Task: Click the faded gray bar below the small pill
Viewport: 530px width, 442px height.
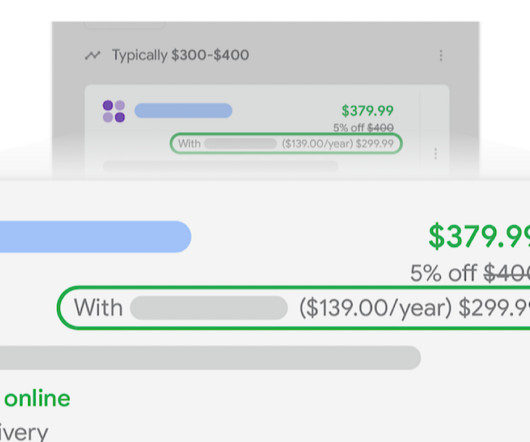Action: point(220,166)
